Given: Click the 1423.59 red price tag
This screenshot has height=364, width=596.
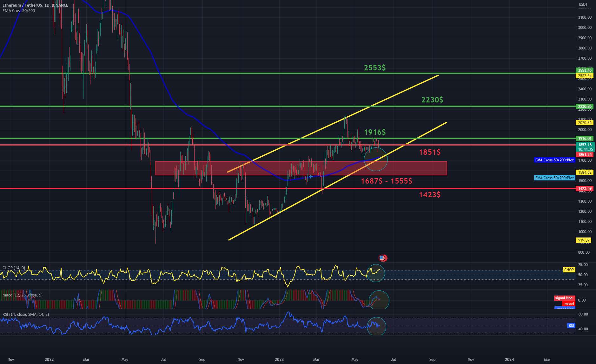Looking at the screenshot, I should [584, 189].
